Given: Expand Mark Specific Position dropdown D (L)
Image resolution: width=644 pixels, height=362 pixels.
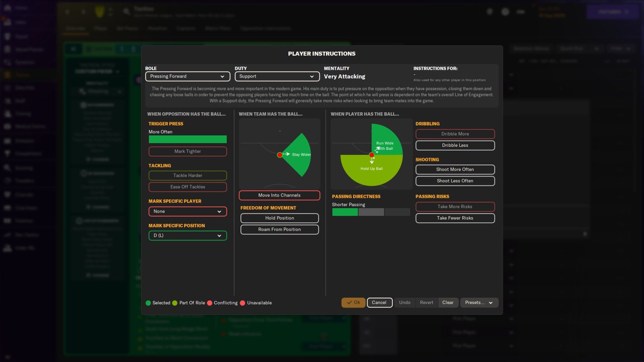Looking at the screenshot, I should coord(188,235).
